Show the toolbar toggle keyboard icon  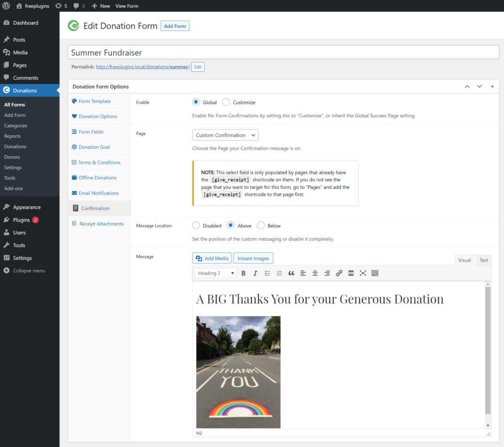[x=375, y=273]
